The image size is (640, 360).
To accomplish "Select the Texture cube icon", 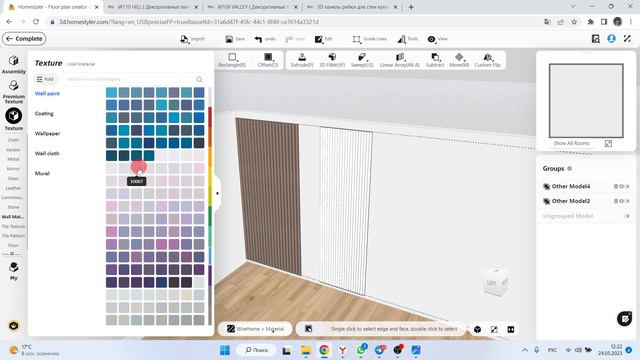I will click(x=13, y=116).
